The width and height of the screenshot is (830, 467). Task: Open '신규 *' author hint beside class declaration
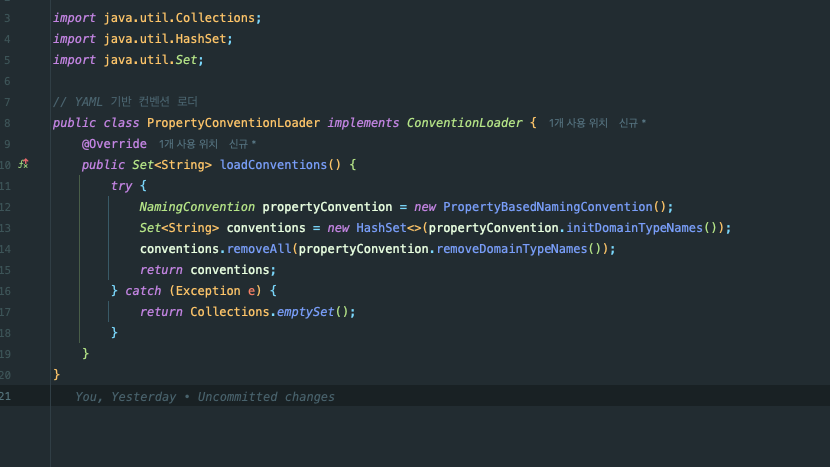[633, 123]
